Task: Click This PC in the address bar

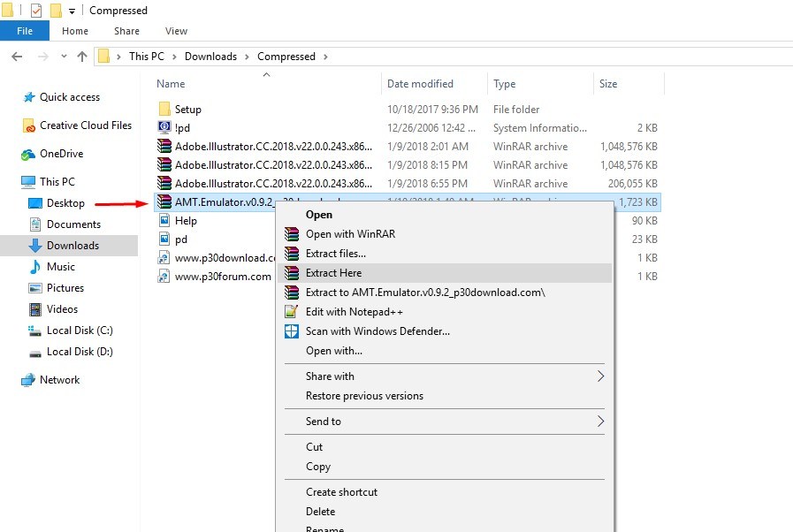Action: [146, 57]
